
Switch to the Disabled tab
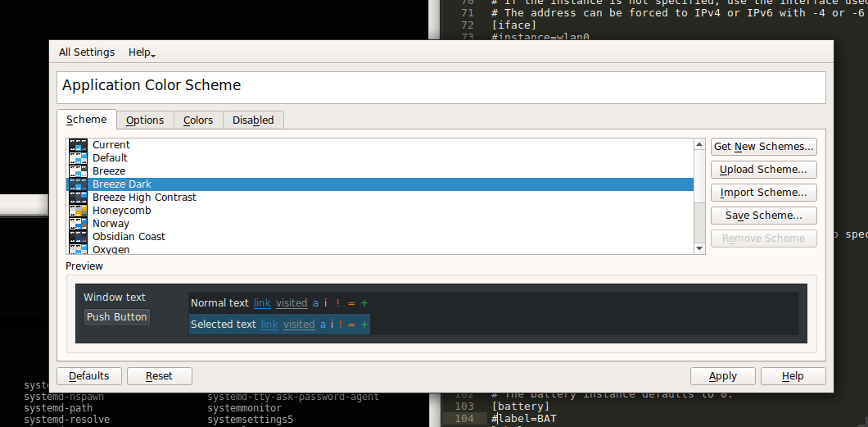(253, 120)
